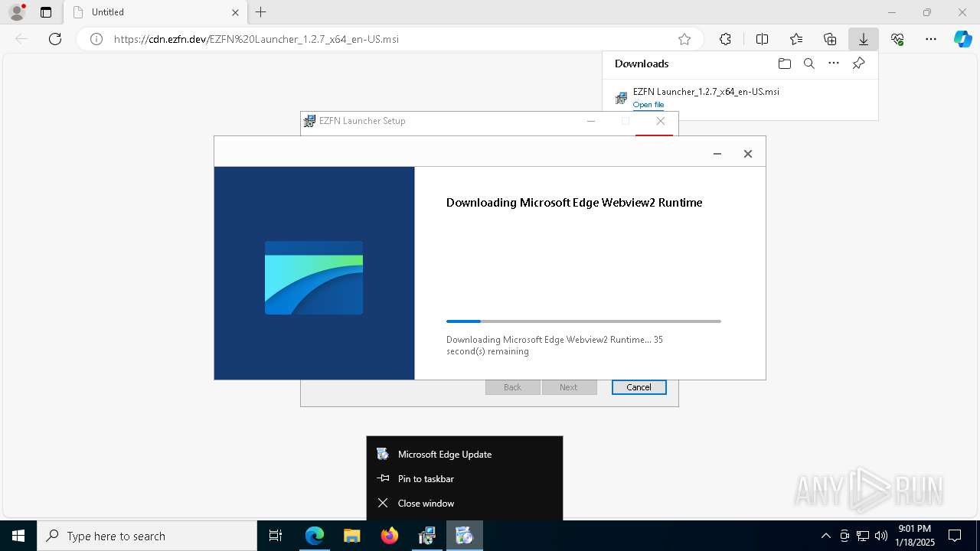
Task: Close the Webview2 installer window
Action: [x=748, y=154]
